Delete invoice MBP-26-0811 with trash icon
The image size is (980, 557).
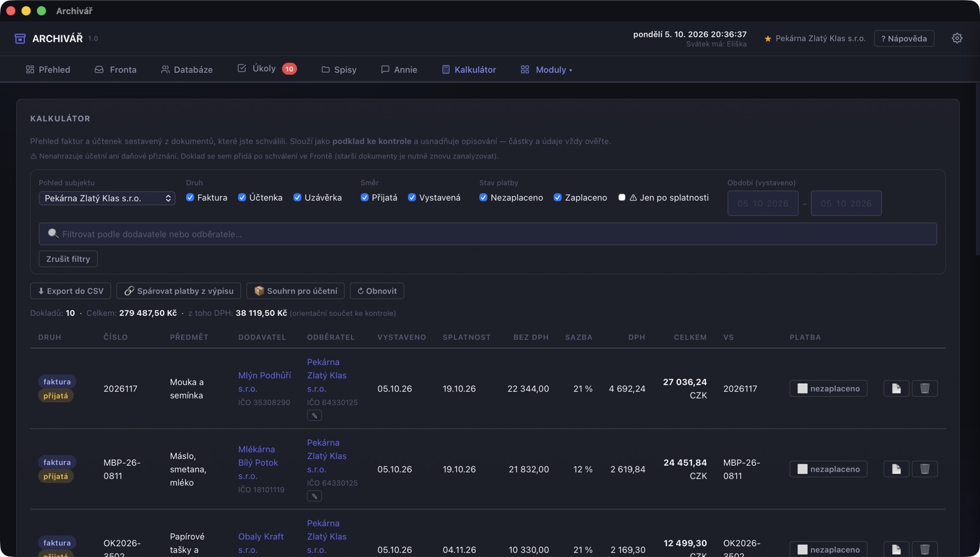924,469
